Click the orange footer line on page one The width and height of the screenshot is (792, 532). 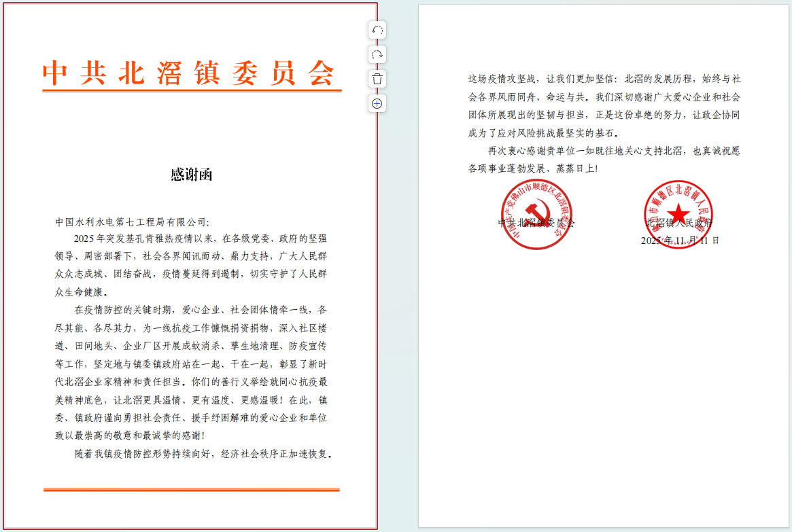pyautogui.click(x=191, y=489)
